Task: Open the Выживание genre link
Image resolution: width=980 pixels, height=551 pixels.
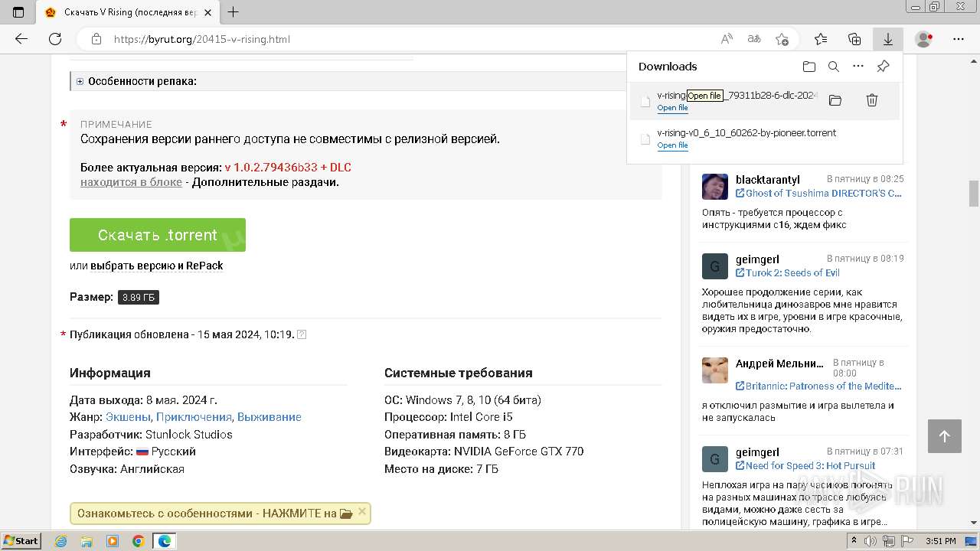Action: point(269,417)
